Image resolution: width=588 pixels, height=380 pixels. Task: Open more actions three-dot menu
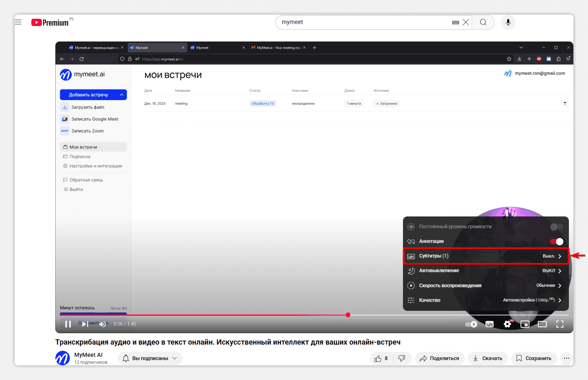click(566, 358)
